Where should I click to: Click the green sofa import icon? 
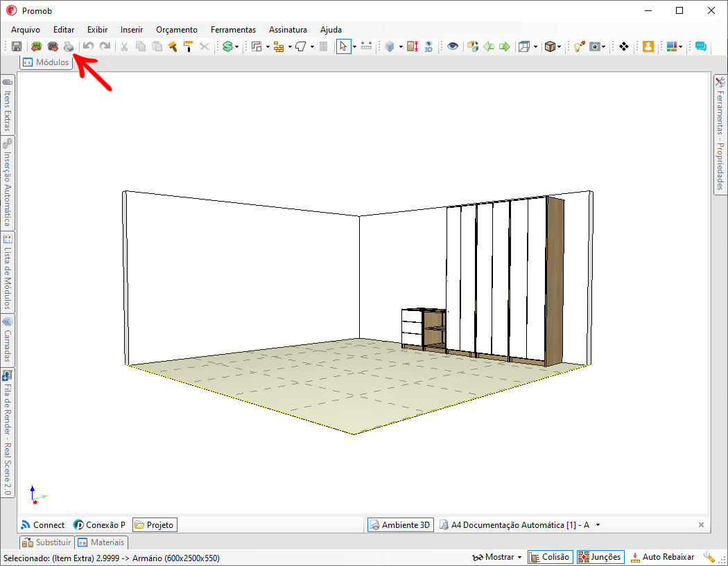tap(36, 46)
